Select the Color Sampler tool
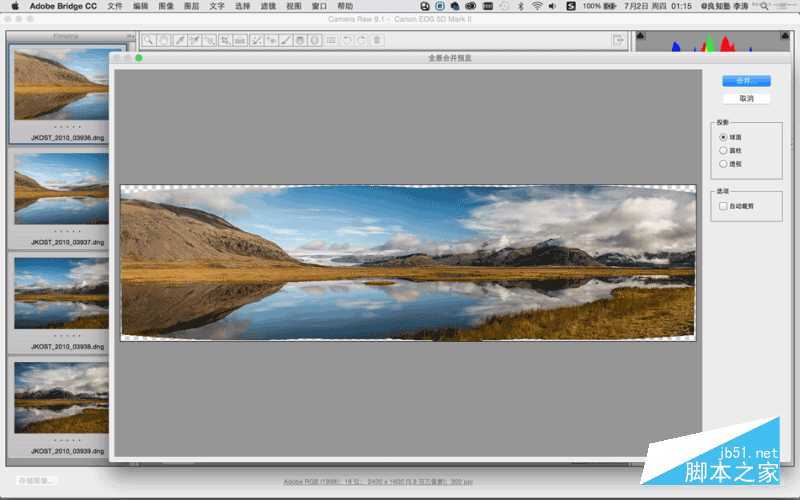 point(194,40)
